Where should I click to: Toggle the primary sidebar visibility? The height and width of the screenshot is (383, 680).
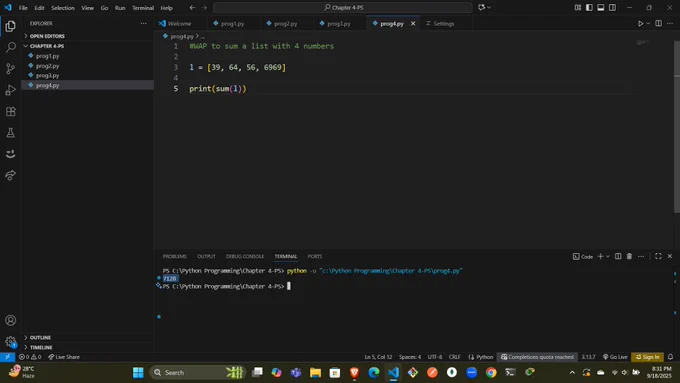point(589,7)
